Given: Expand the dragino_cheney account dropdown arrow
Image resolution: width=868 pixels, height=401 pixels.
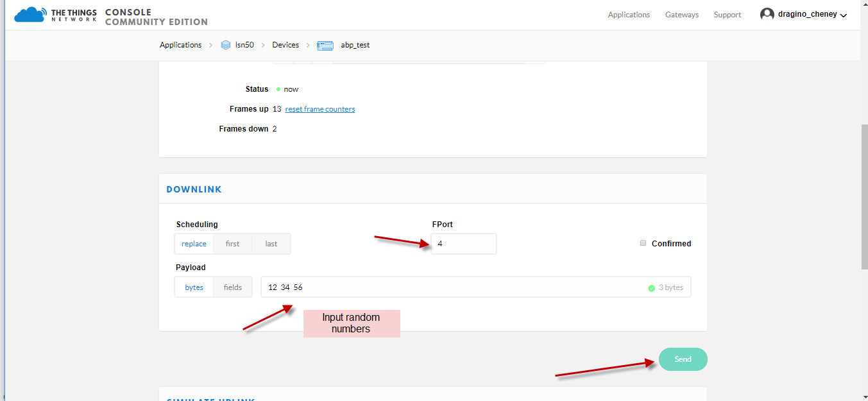Looking at the screenshot, I should coord(844,15).
